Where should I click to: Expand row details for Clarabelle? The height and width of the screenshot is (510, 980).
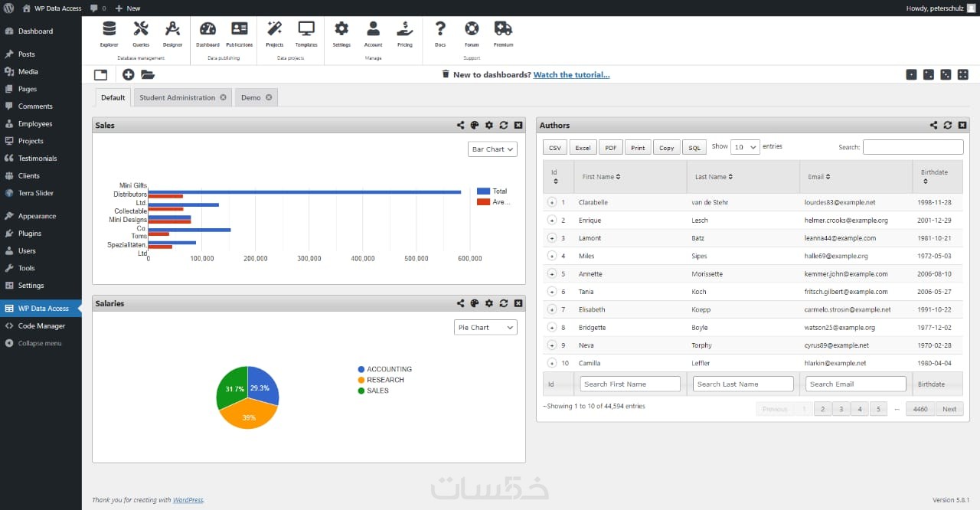[552, 202]
